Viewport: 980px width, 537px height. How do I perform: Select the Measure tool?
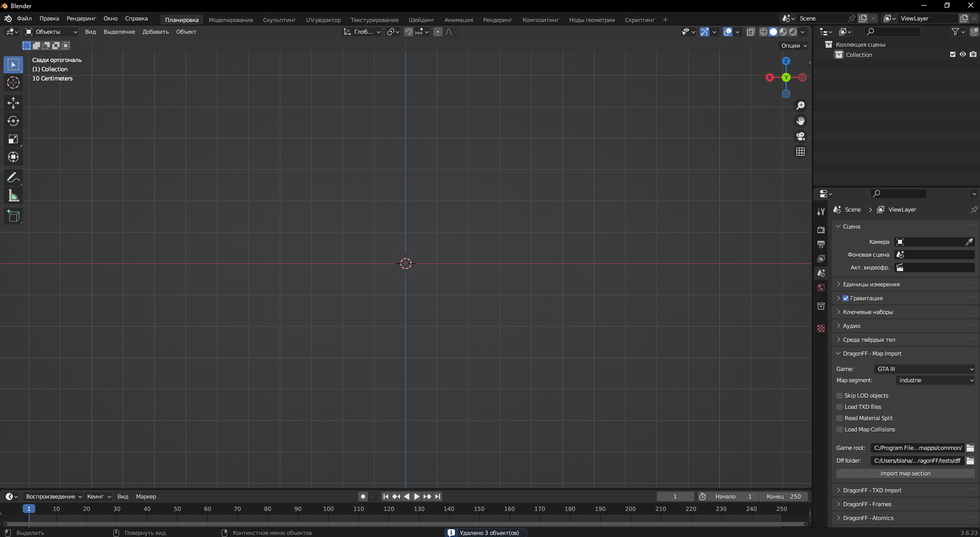tap(13, 196)
